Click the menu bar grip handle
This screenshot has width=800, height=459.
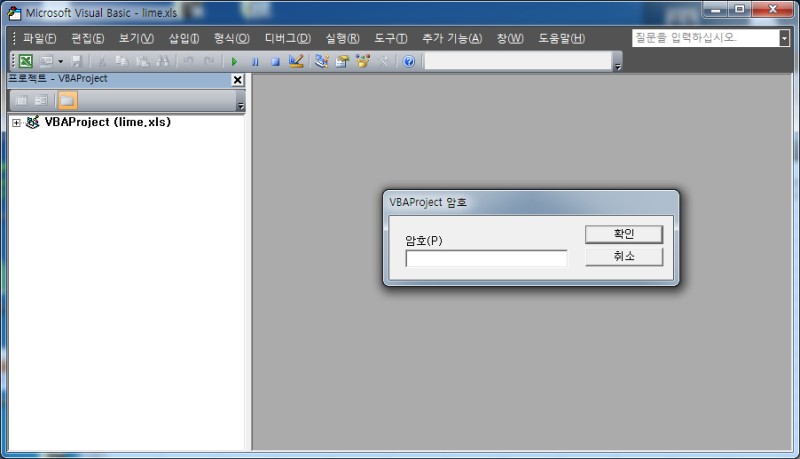click(x=14, y=38)
